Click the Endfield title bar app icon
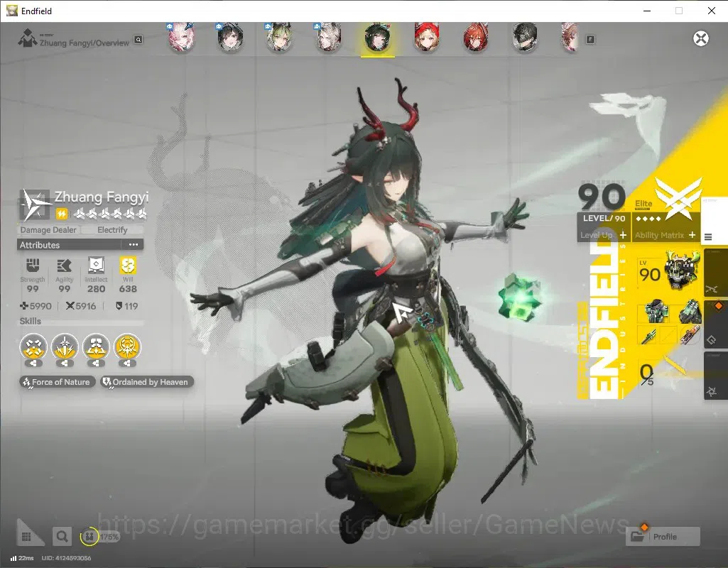Viewport: 728px width, 568px height. pyautogui.click(x=11, y=11)
